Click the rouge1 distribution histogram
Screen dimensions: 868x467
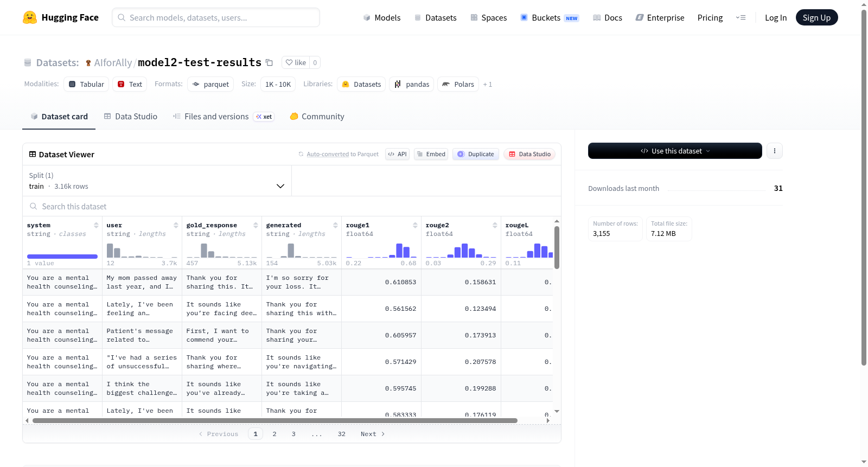tap(381, 250)
